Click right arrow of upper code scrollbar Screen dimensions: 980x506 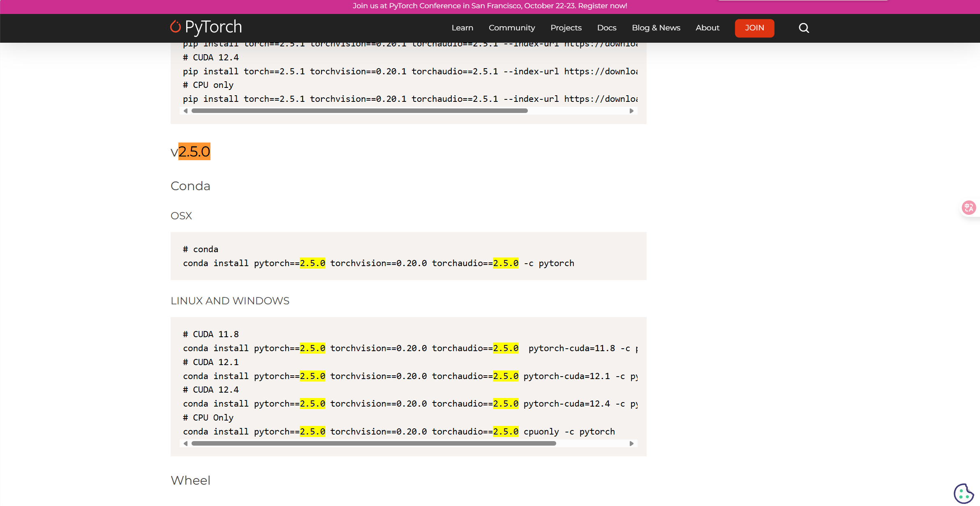click(x=631, y=111)
